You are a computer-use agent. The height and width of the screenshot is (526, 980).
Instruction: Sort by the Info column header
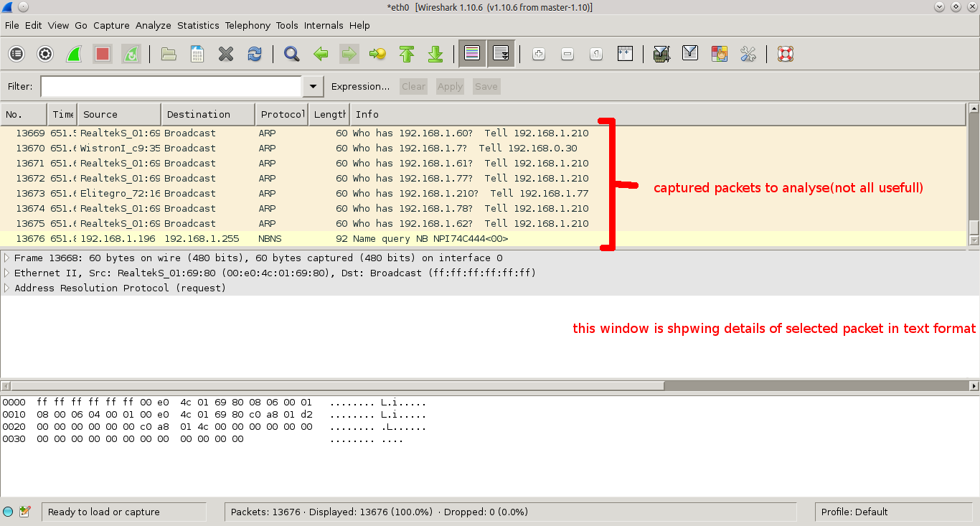(x=658, y=114)
